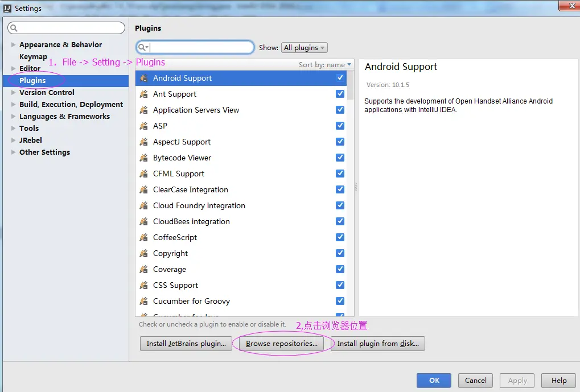Expand Other Settings node
Image resolution: width=580 pixels, height=392 pixels.
pyautogui.click(x=13, y=152)
